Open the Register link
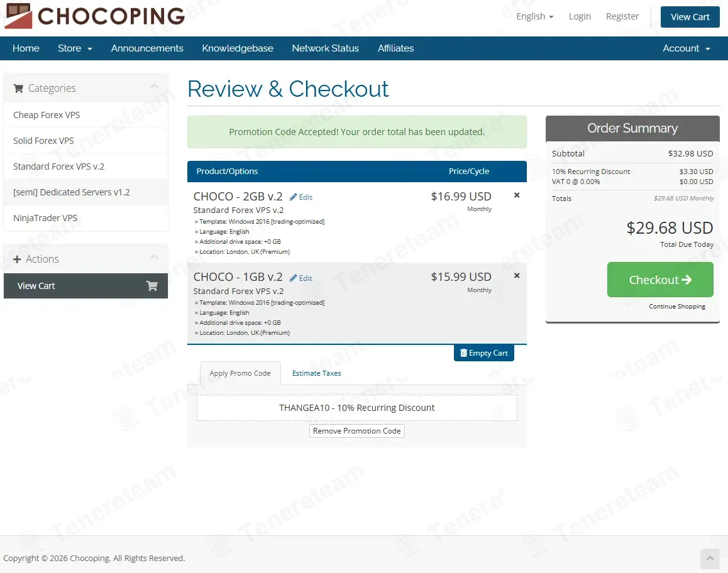This screenshot has width=728, height=573. click(622, 16)
